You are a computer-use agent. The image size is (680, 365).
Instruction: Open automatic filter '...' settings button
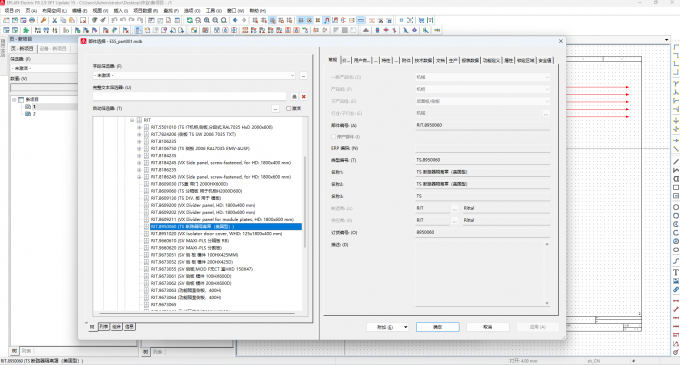tap(275, 109)
